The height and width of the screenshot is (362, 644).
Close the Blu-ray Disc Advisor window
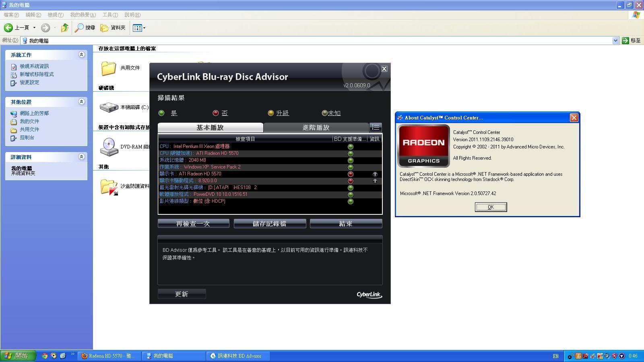[x=384, y=69]
